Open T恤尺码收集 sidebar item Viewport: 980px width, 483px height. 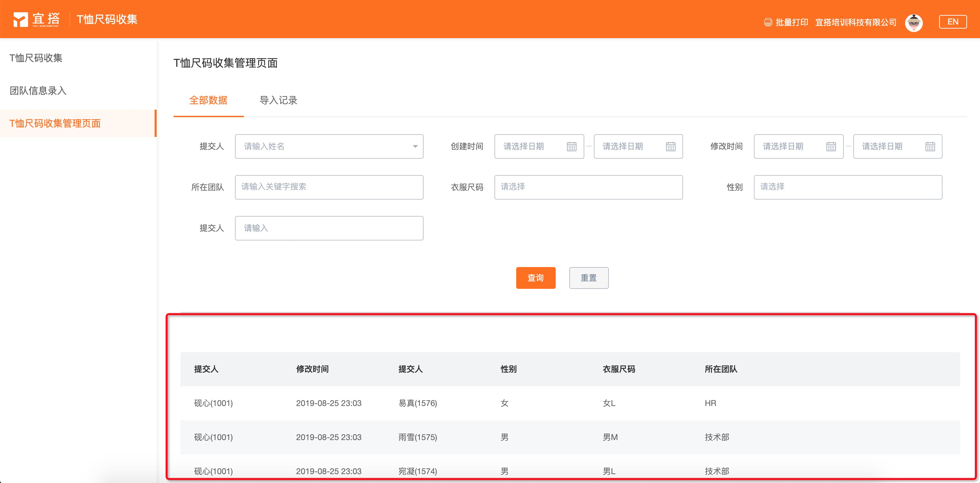(36, 58)
